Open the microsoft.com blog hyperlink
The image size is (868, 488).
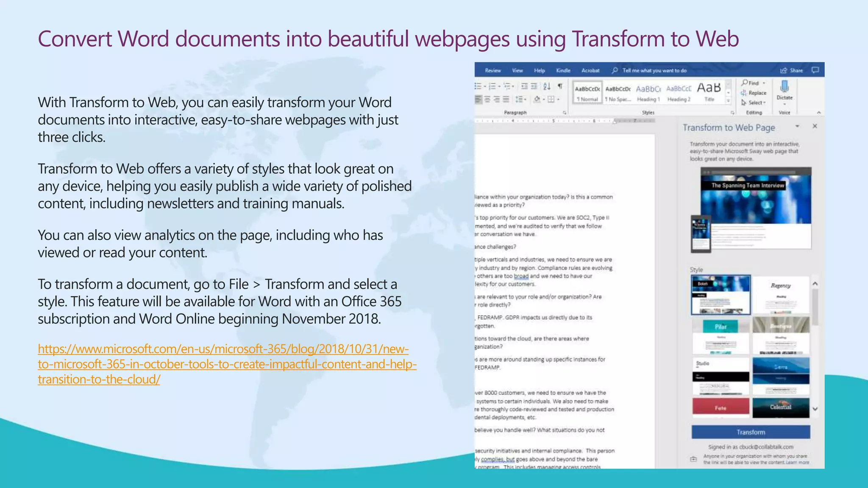click(x=227, y=364)
